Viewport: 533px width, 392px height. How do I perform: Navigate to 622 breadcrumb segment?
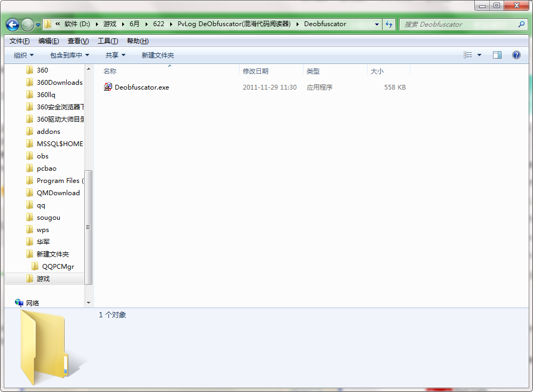click(x=158, y=24)
